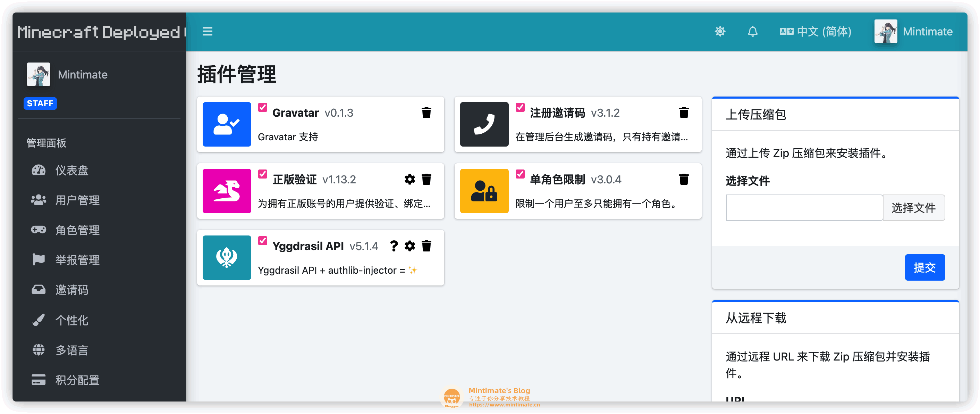Screen dimensions: 980x414
Task: Click the 从远程下载 card header
Action: (x=835, y=318)
